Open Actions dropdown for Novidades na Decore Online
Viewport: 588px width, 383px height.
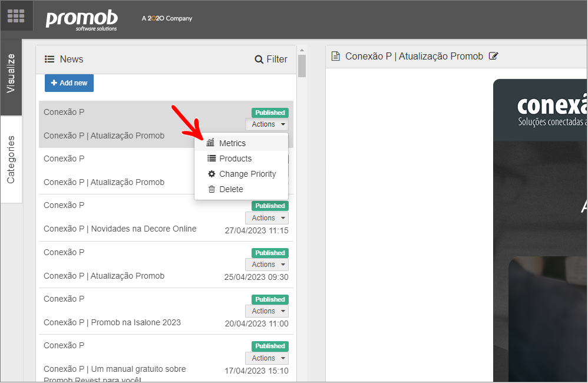pos(267,218)
